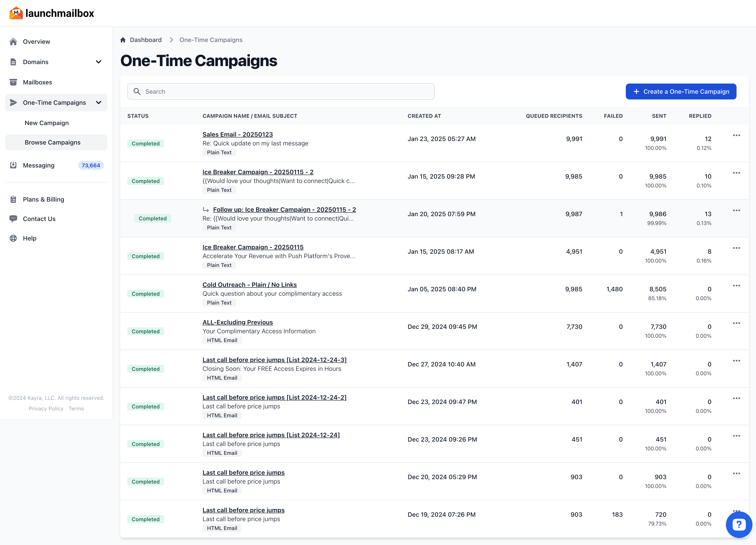Open actions menu for Cold Outreach campaign
Screen dimensions: 756x545
click(737, 286)
